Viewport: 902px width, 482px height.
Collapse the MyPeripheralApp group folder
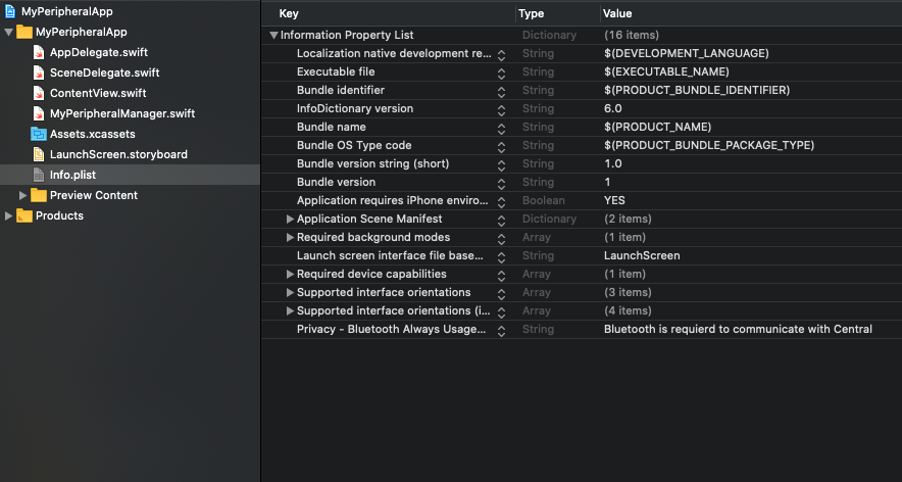point(9,32)
